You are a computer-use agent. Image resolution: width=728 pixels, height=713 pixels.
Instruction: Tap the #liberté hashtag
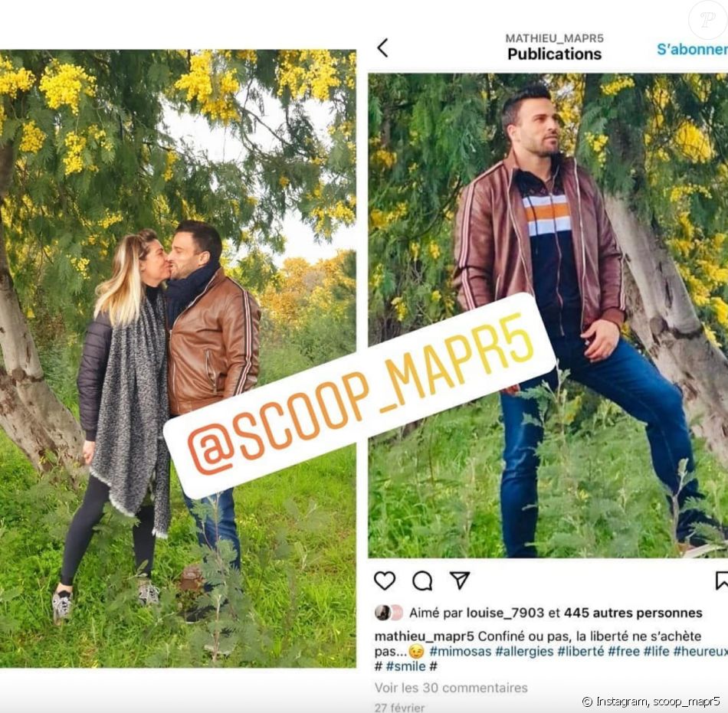581,651
